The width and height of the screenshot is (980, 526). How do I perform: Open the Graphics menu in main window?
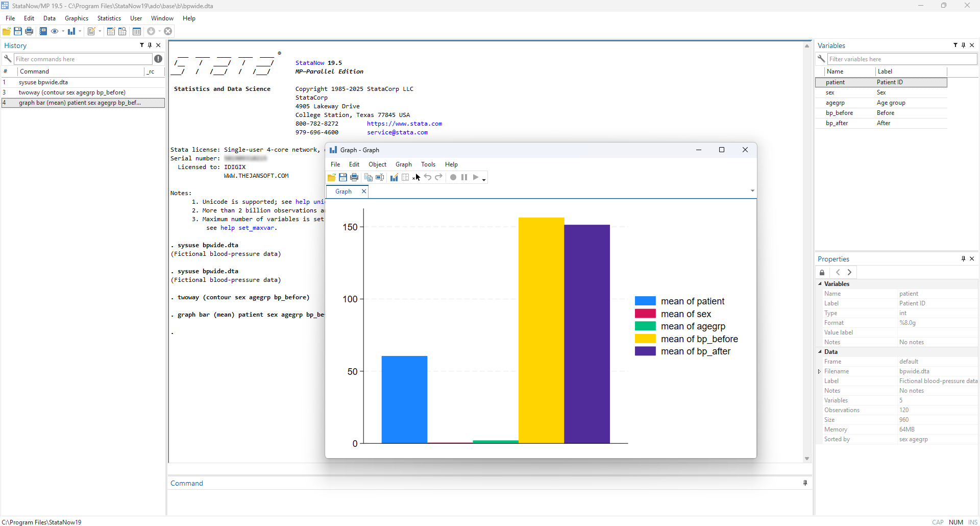click(x=77, y=18)
